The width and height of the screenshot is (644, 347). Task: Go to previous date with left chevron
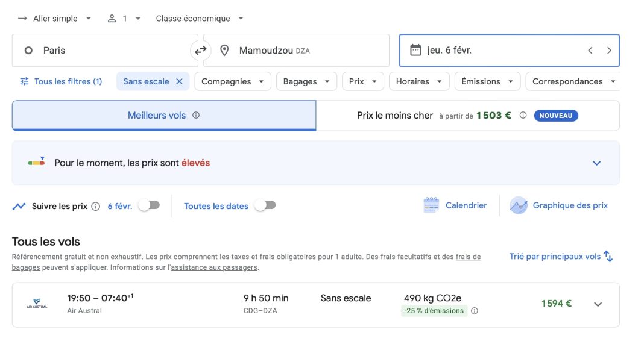590,51
